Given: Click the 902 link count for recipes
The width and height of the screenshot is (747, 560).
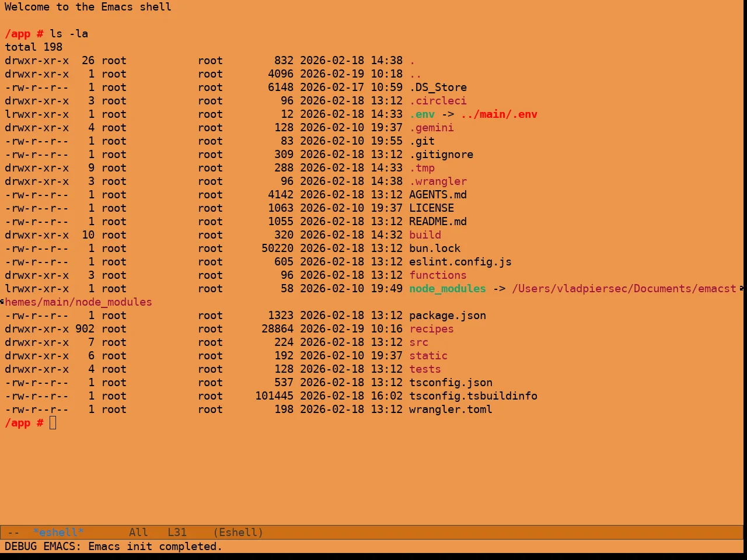Looking at the screenshot, I should 85,329.
